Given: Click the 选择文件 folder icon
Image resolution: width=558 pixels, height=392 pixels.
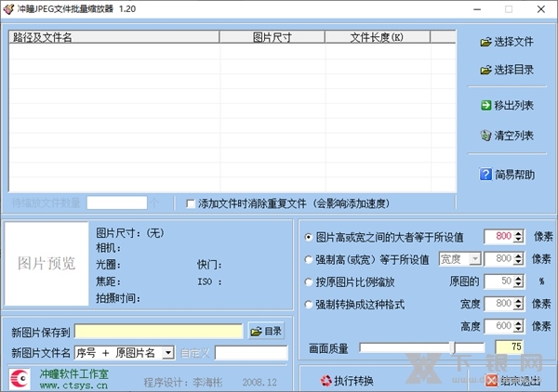Looking at the screenshot, I should (485, 43).
